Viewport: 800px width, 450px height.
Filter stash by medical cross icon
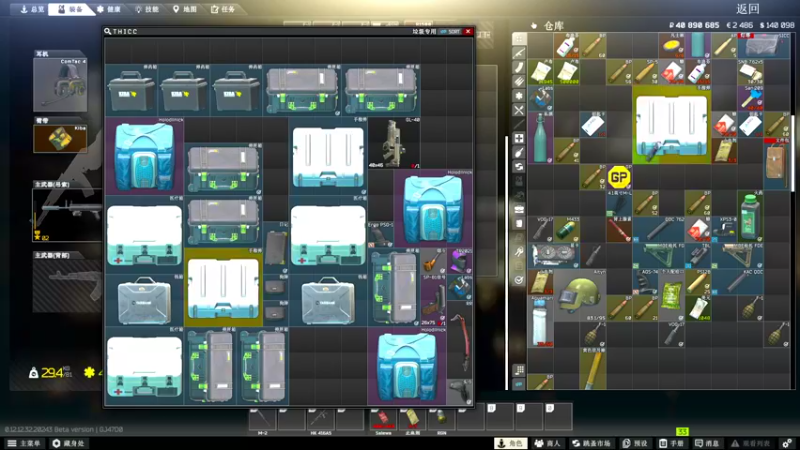[x=519, y=138]
